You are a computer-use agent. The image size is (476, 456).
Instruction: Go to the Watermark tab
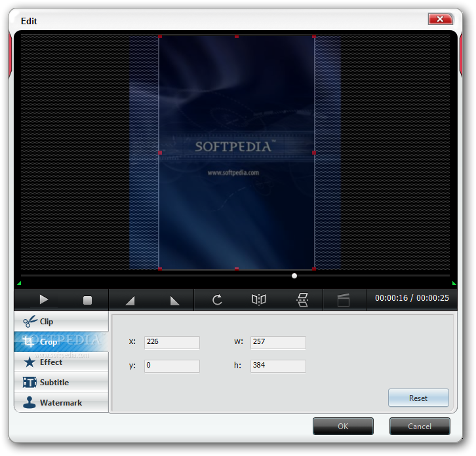point(62,402)
